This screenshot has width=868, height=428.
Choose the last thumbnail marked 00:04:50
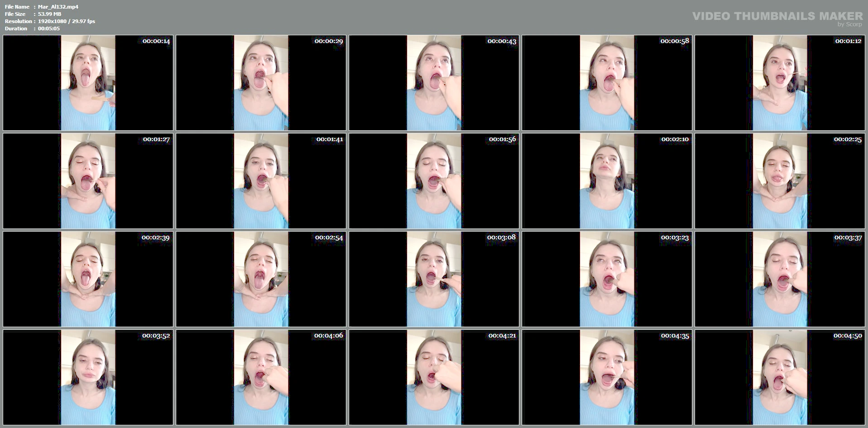(x=780, y=377)
